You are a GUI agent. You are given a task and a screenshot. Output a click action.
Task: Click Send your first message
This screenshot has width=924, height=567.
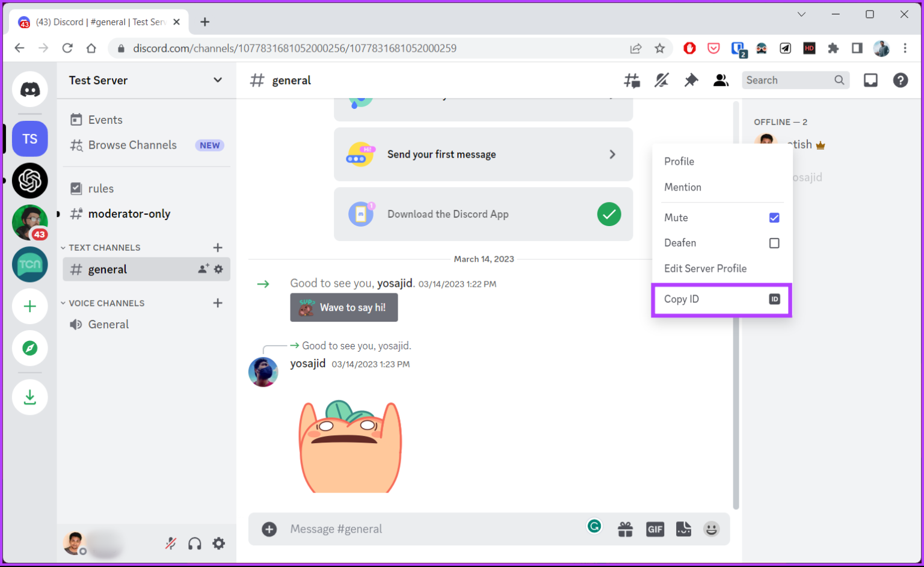[483, 154]
